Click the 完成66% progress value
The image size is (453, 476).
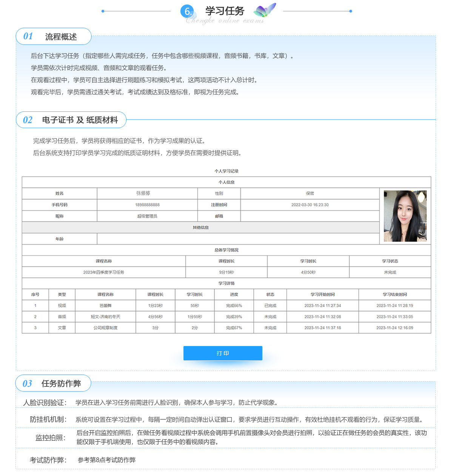[234, 306]
